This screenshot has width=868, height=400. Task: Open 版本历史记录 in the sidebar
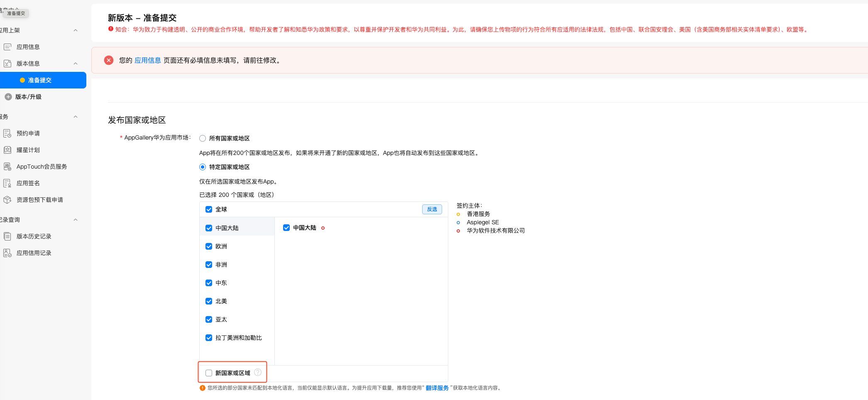pyautogui.click(x=34, y=236)
